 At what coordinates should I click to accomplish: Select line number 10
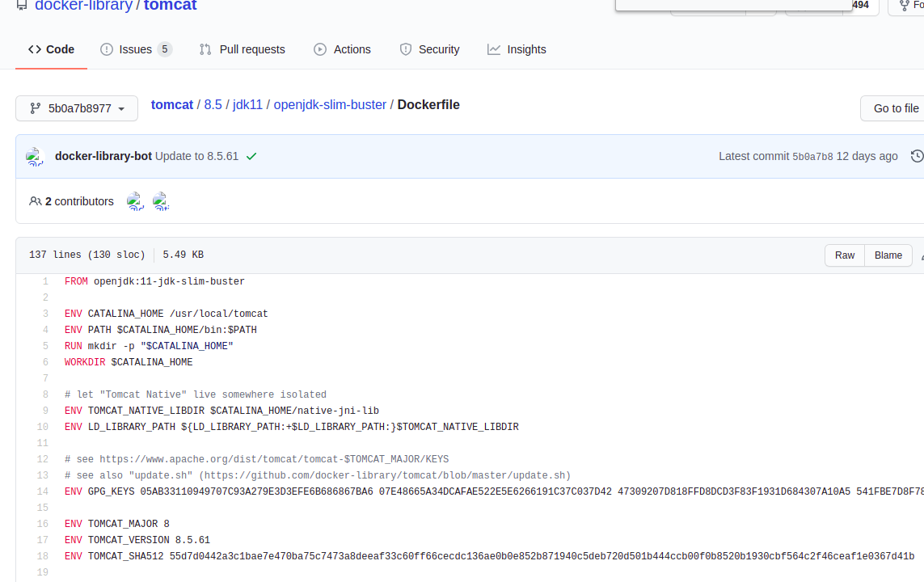[x=42, y=427]
